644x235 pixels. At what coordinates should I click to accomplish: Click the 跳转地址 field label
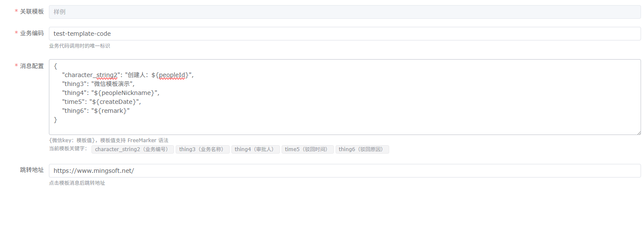(32, 170)
